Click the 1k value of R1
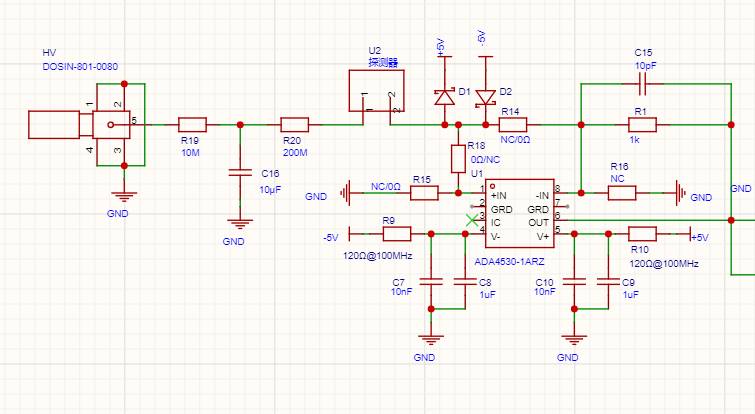Image resolution: width=755 pixels, height=414 pixels. pos(635,140)
